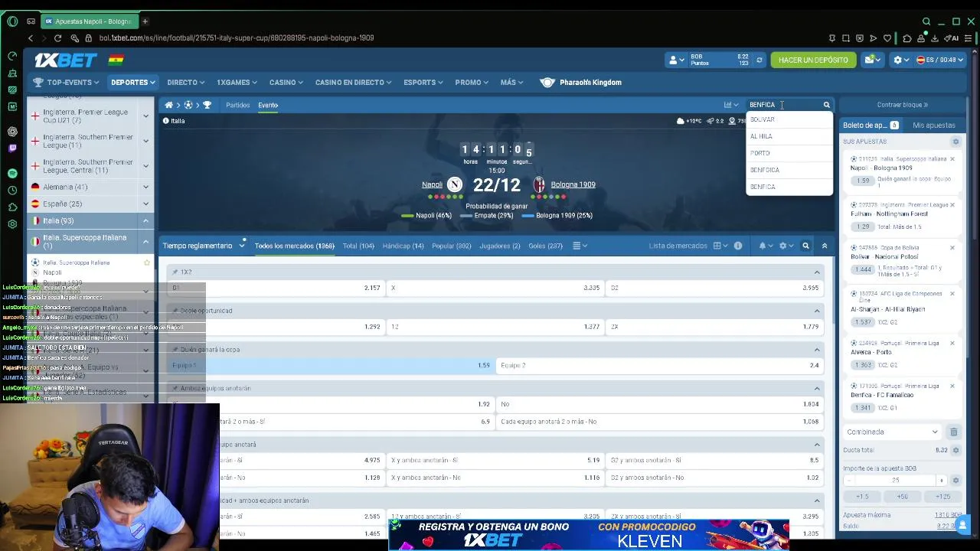The width and height of the screenshot is (980, 551).
Task: Switch to the Mis apuestas tab
Action: click(x=934, y=125)
